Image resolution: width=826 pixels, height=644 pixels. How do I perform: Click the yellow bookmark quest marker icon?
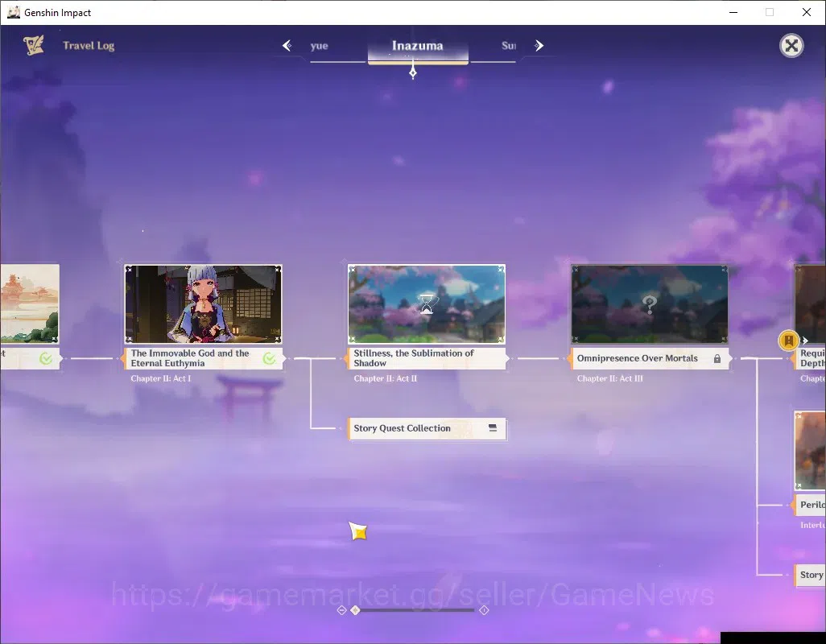click(x=789, y=341)
